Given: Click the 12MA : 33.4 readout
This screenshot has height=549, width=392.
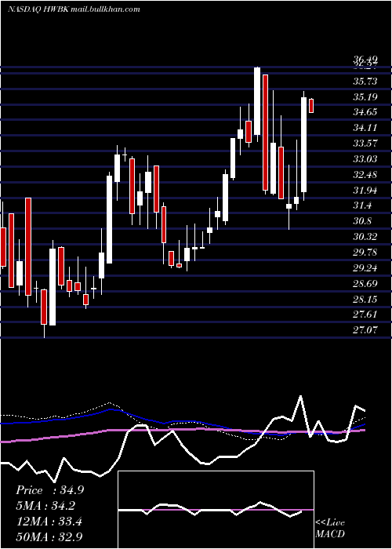Looking at the screenshot, I should pos(49,522).
